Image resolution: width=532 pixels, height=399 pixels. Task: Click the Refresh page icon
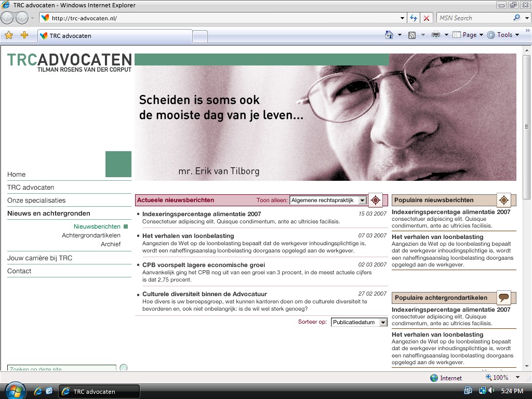tap(414, 18)
